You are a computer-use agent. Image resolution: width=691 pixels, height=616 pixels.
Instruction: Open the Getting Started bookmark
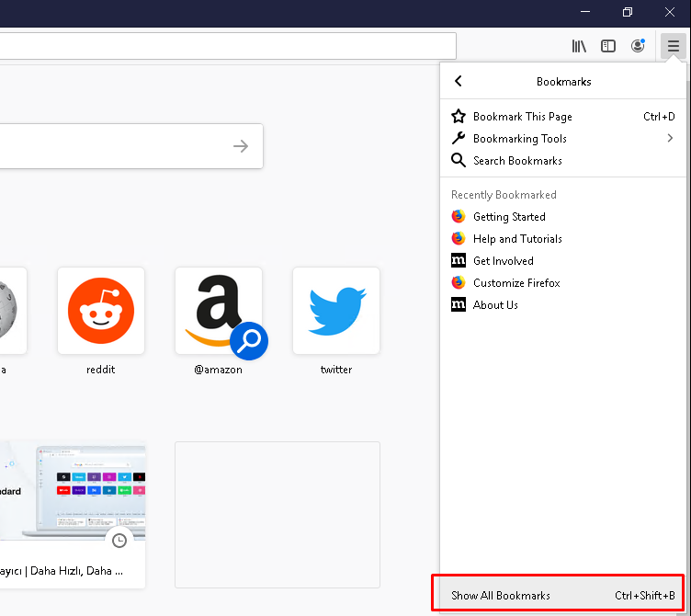pyautogui.click(x=563, y=216)
